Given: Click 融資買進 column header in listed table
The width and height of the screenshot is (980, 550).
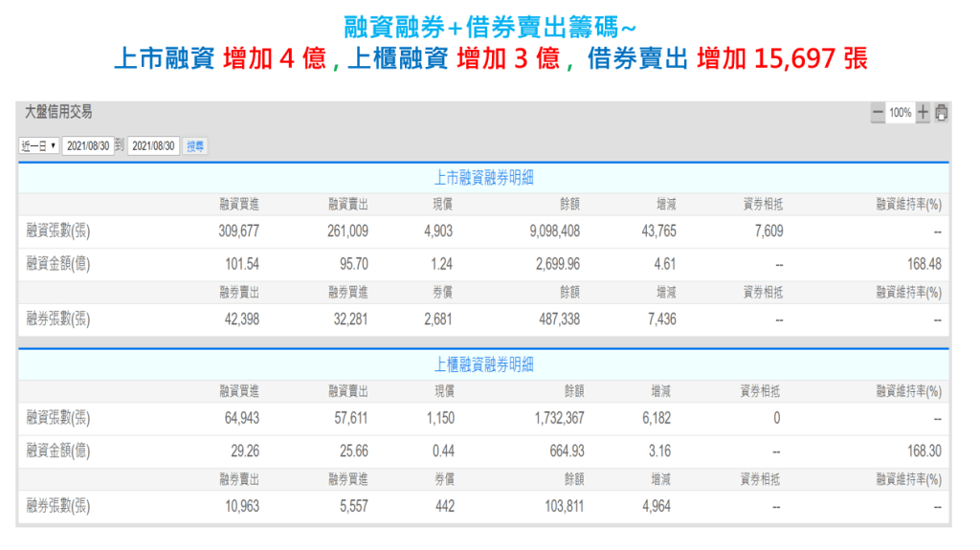Looking at the screenshot, I should [239, 204].
